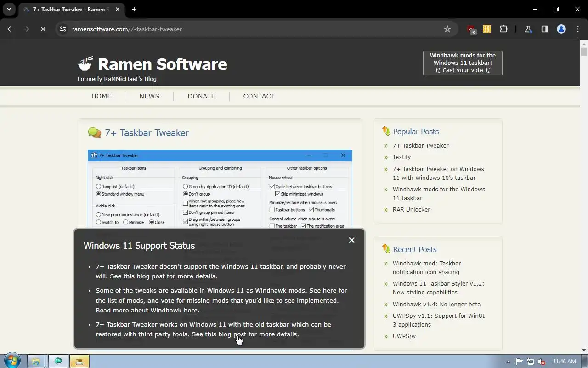Show hidden system tray icons

[508, 362]
